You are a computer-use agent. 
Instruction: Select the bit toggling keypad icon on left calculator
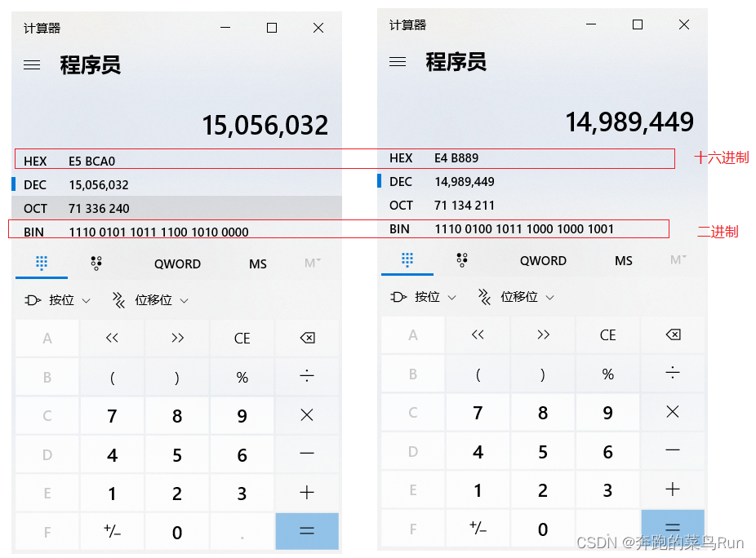click(96, 261)
